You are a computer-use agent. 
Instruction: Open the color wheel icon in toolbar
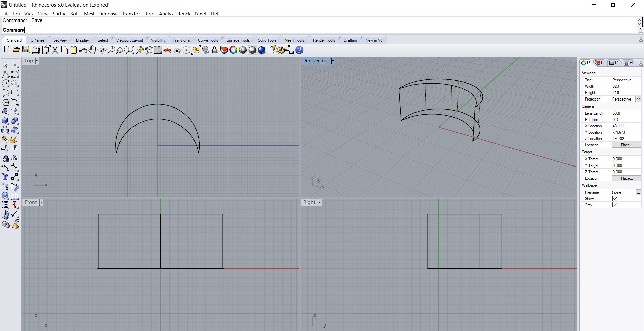point(233,50)
